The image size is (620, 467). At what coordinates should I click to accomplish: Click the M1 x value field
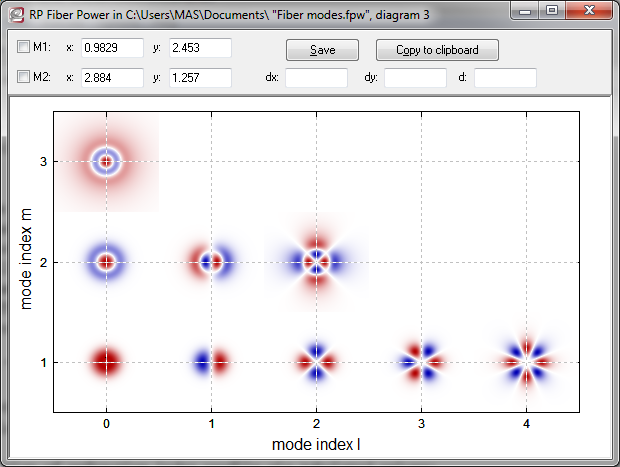112,48
